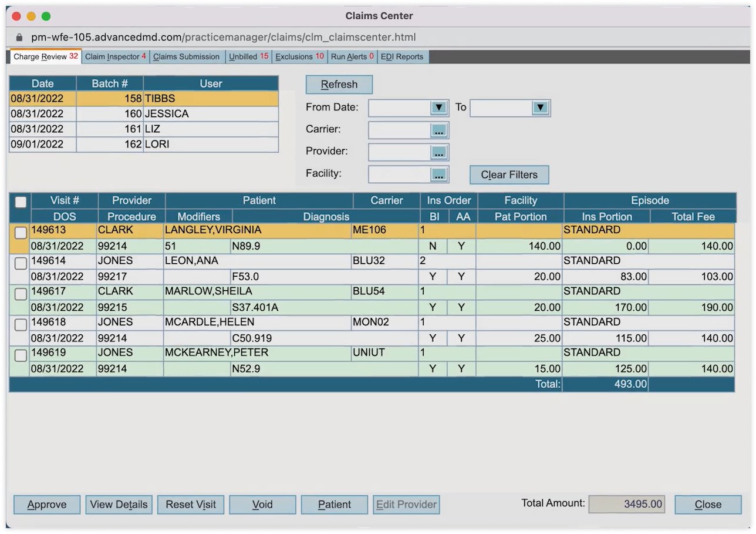Switch to the Claim Inspector tab
Image resolution: width=756 pixels, height=534 pixels.
coord(114,56)
